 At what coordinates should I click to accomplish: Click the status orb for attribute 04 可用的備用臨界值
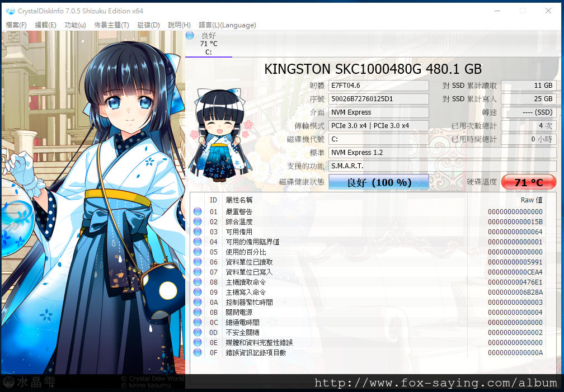pos(198,242)
